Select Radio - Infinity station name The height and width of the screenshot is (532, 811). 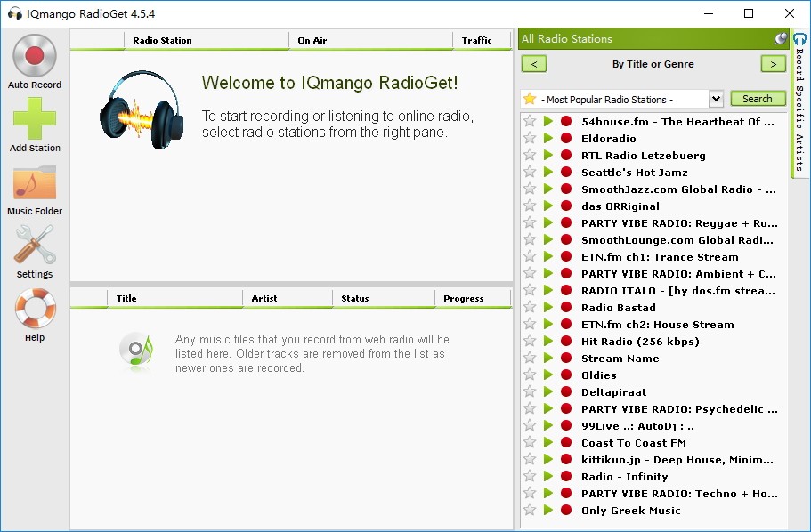tap(624, 477)
